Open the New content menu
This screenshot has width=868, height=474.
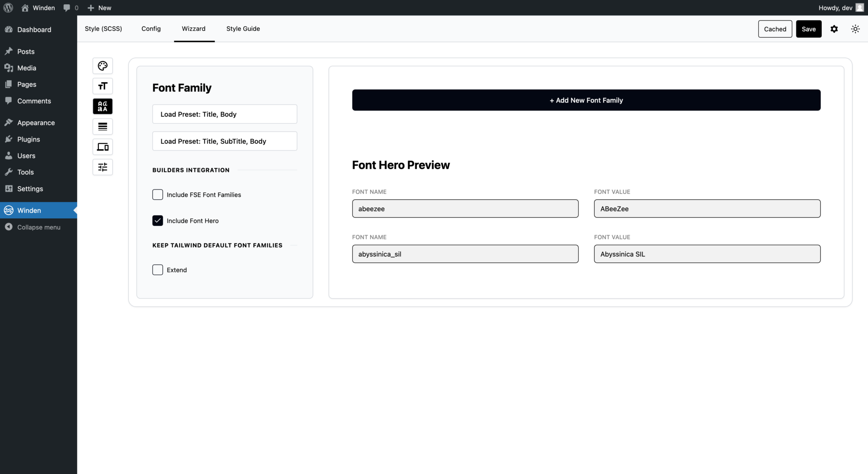pos(99,8)
